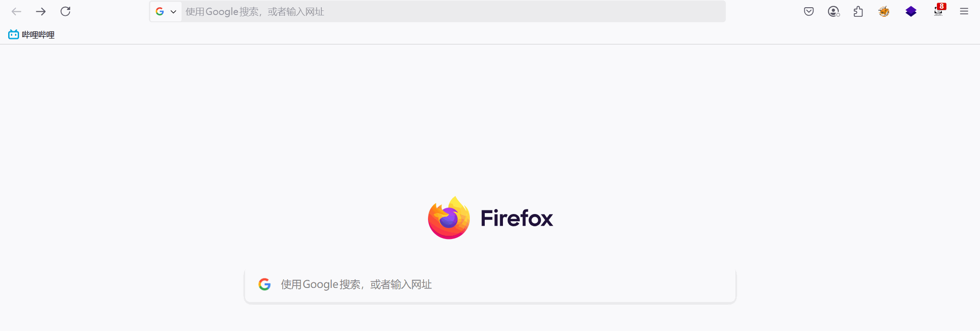Open the orange monkey extension icon

click(884, 11)
